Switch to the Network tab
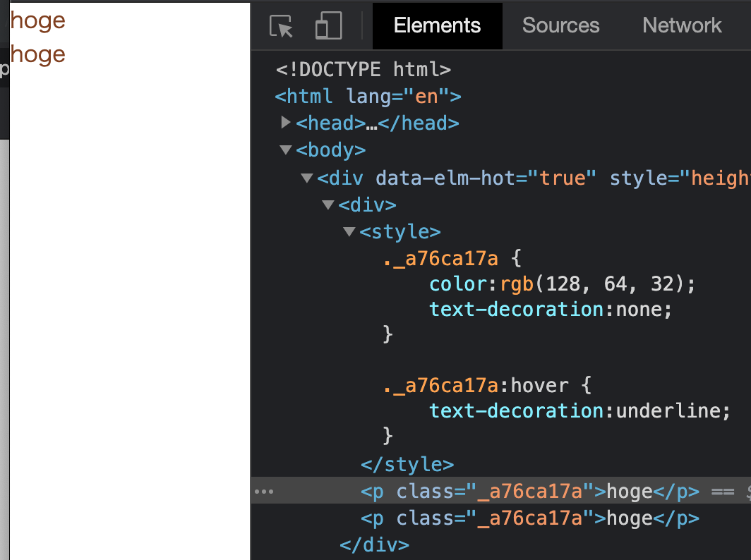 (x=682, y=26)
